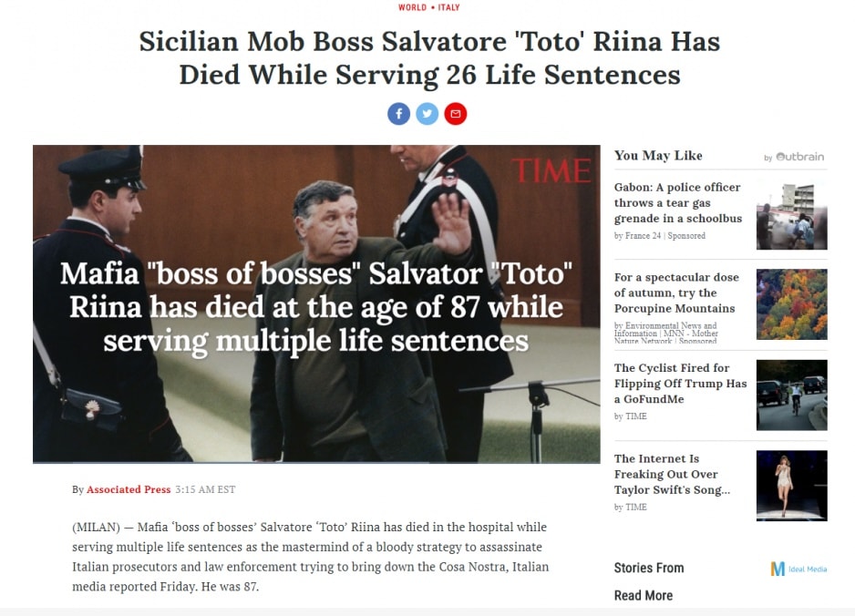The image size is (855, 616).
Task: Click the Read More heading
Action: pyautogui.click(x=644, y=595)
